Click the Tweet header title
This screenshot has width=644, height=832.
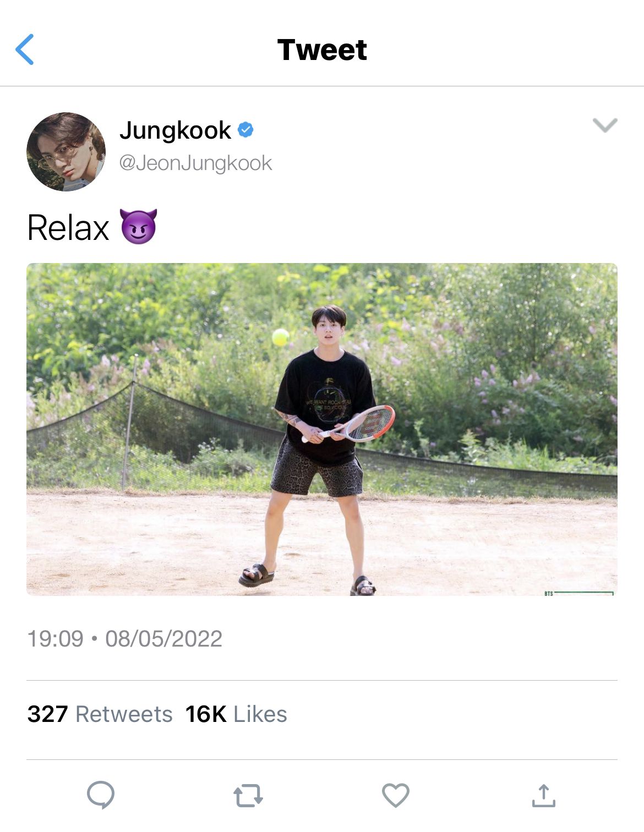[322, 50]
